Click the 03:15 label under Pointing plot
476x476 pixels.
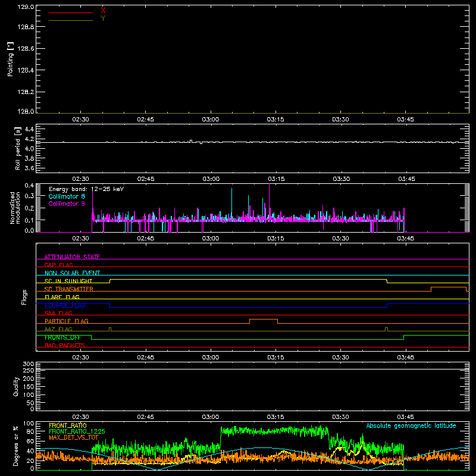point(275,120)
